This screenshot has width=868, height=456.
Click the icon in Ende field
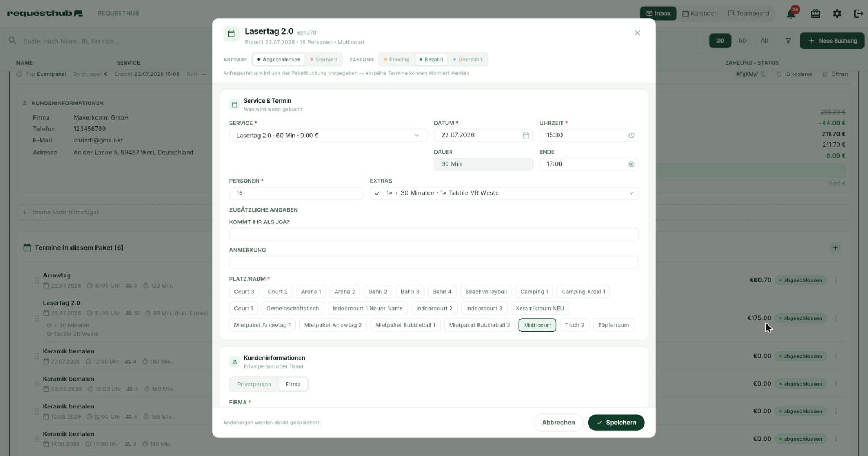[631, 164]
